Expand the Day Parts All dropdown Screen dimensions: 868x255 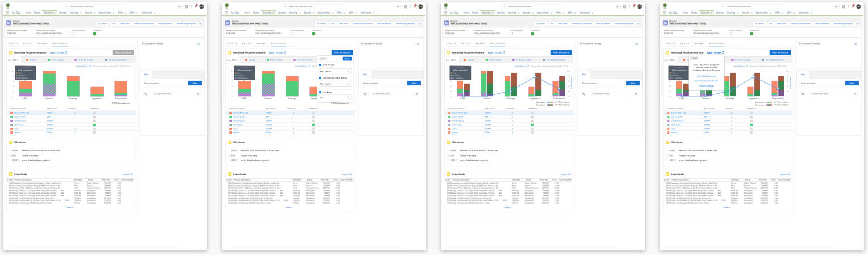[x=334, y=97]
